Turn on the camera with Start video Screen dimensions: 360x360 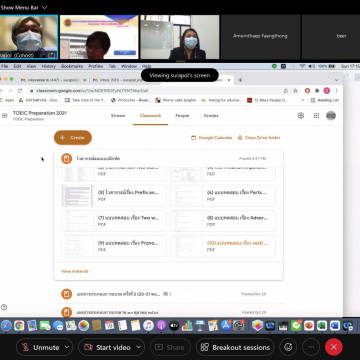pos(108,347)
